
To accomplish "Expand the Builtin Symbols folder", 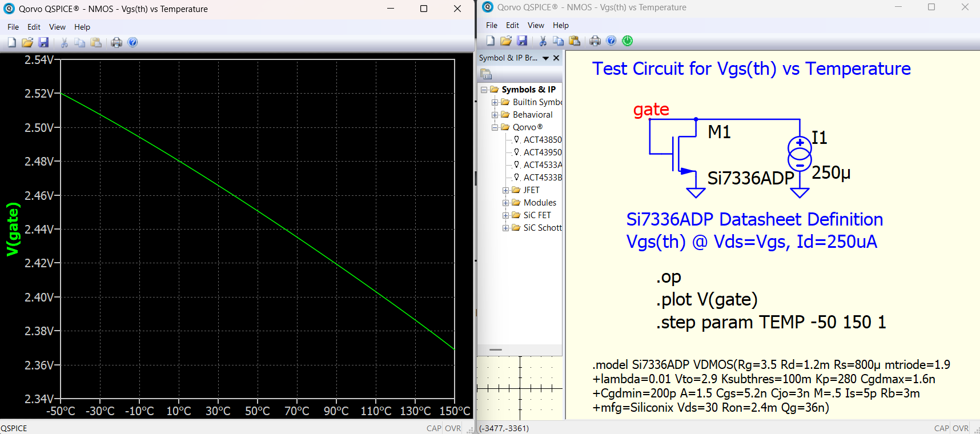I will click(495, 102).
